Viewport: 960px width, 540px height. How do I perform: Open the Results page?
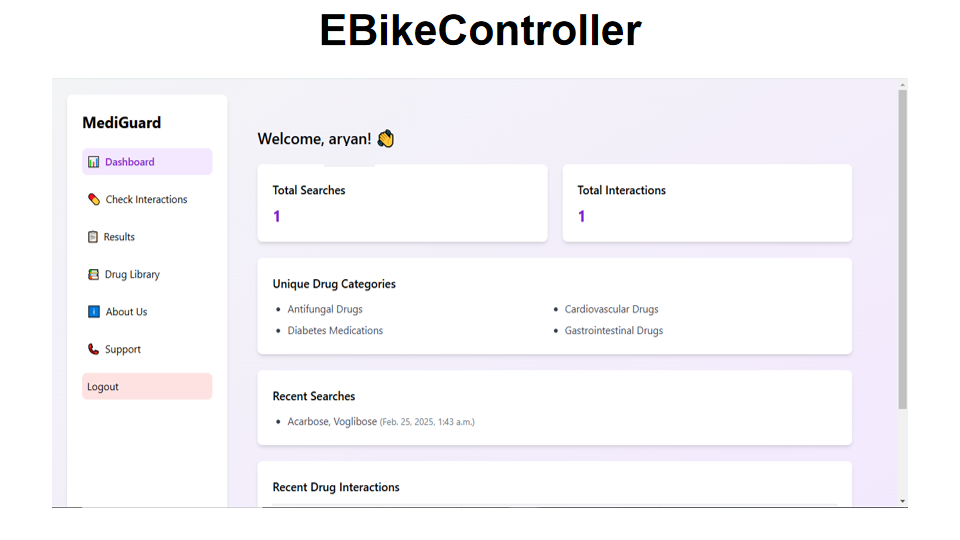tap(147, 237)
